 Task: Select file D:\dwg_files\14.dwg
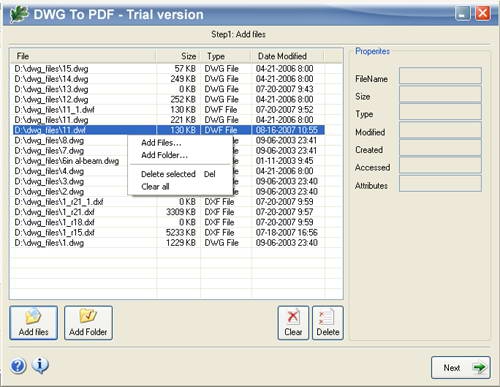point(51,79)
